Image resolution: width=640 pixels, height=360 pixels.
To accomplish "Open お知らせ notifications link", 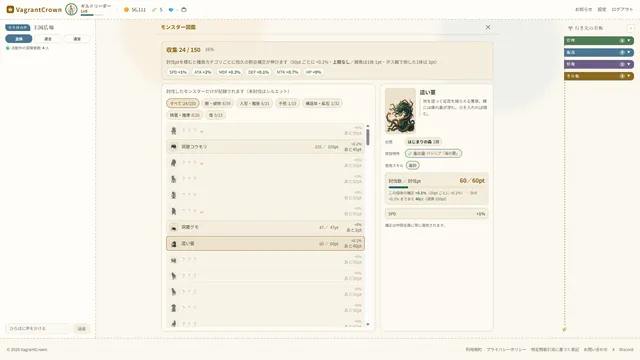I will click(583, 9).
